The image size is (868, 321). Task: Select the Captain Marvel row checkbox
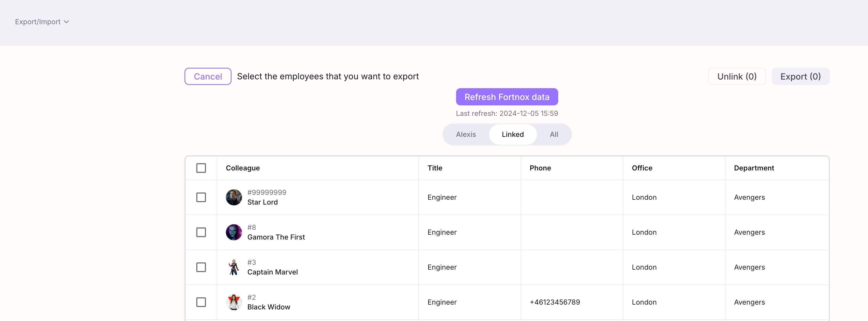(x=201, y=267)
